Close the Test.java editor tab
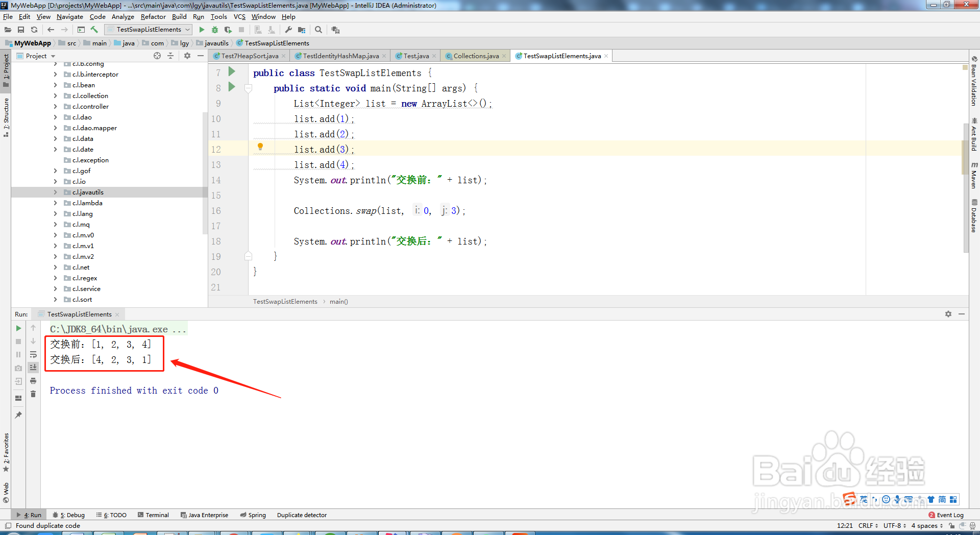Image resolution: width=980 pixels, height=535 pixels. pos(434,56)
